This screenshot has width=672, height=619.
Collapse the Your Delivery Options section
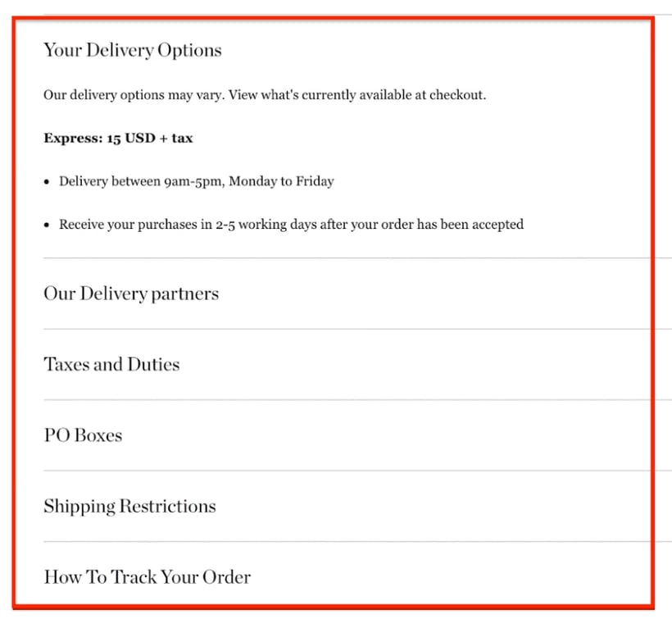(x=132, y=50)
